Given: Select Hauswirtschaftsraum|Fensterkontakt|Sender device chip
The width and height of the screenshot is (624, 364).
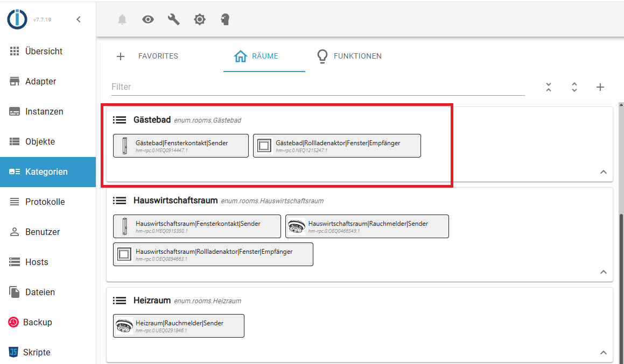Looking at the screenshot, I should tap(197, 226).
